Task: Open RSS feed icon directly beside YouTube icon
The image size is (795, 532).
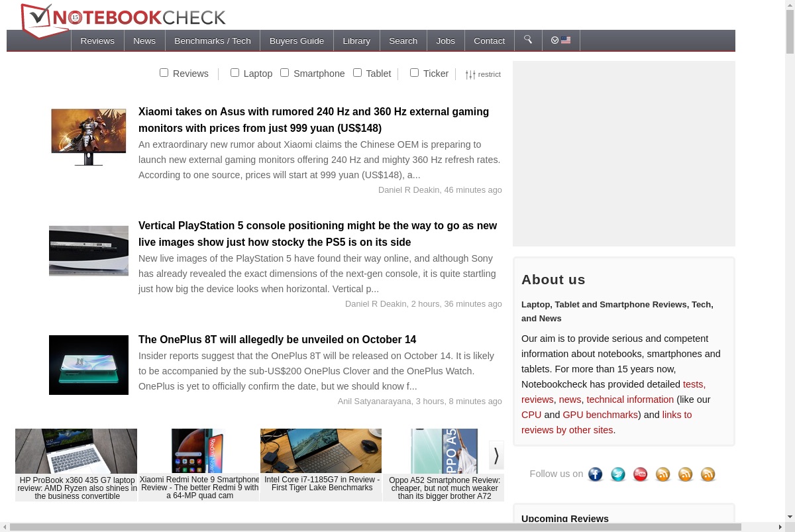Action: [663, 474]
